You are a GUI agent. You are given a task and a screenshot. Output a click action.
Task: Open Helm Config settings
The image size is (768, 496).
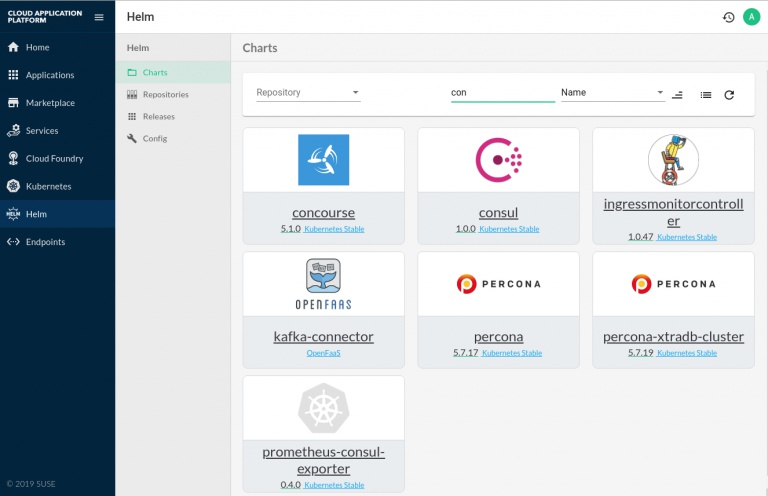154,138
